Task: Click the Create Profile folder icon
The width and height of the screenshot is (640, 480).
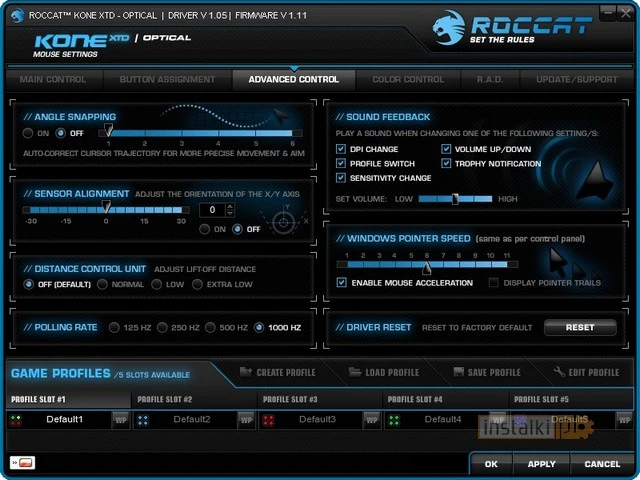Action: click(x=246, y=372)
